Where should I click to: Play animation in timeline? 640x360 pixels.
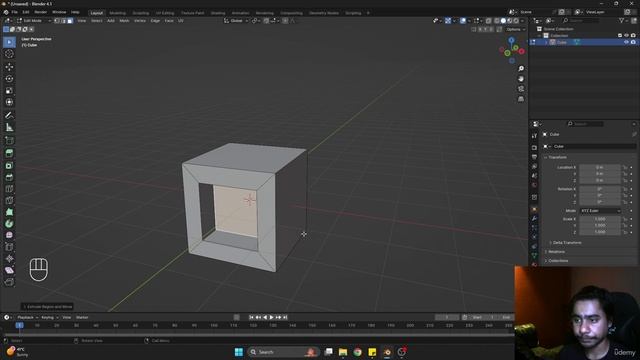[272, 317]
